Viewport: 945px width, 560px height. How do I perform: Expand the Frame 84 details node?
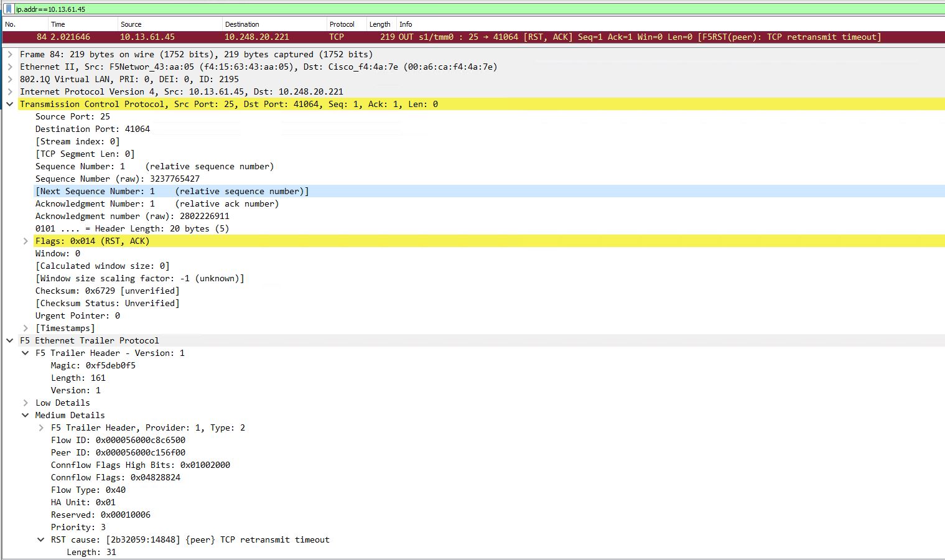click(x=10, y=55)
